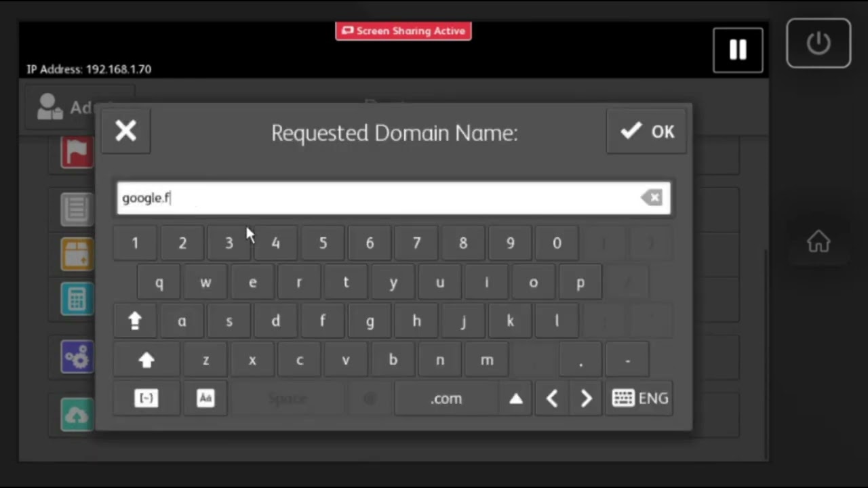The height and width of the screenshot is (488, 868).
Task: Tap the number 9 key
Action: [510, 243]
